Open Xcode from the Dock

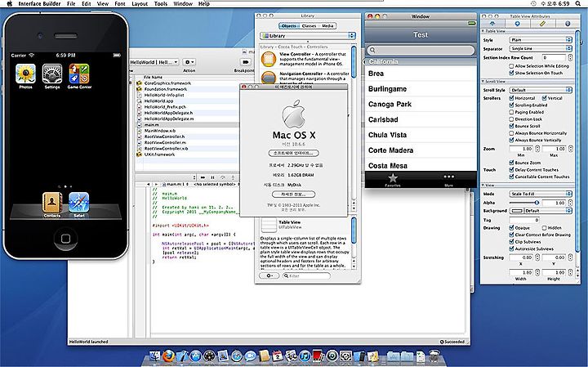[x=182, y=356]
